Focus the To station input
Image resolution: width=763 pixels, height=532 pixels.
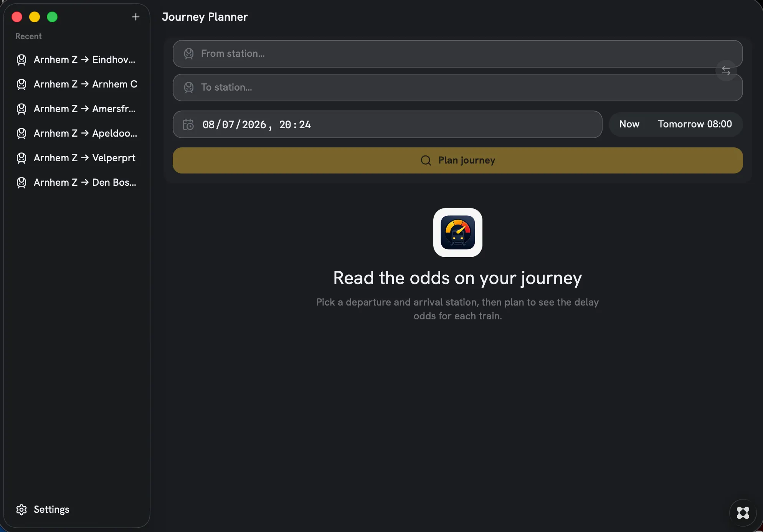click(x=457, y=88)
